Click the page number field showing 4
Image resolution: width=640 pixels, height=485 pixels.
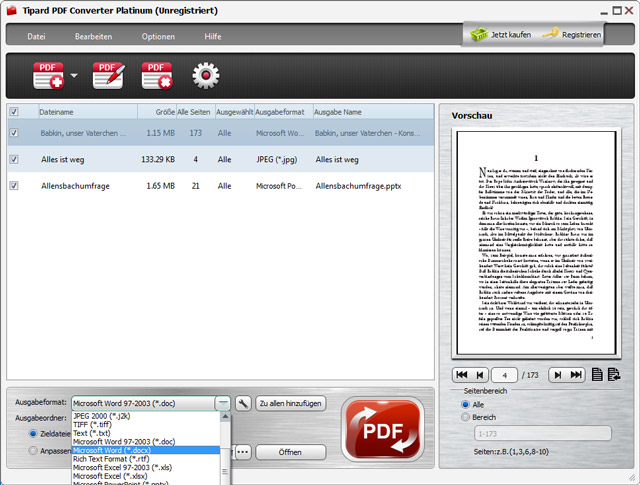point(504,375)
